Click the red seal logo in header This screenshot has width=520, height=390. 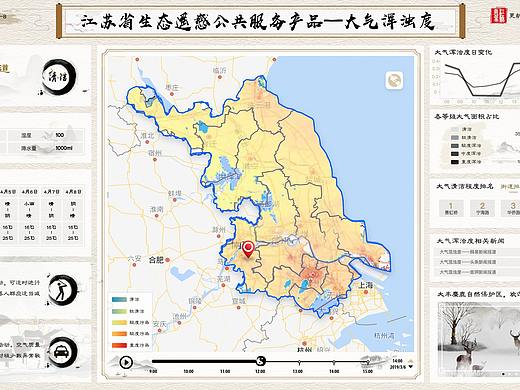pos(498,15)
